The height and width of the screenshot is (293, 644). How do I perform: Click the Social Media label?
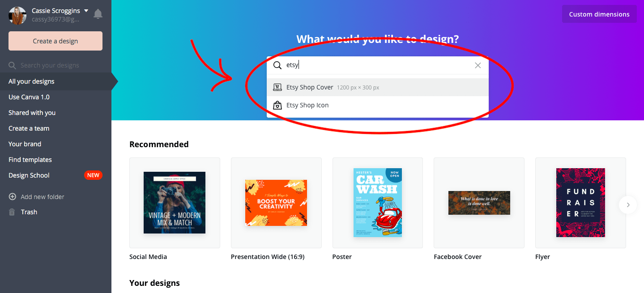tap(148, 257)
